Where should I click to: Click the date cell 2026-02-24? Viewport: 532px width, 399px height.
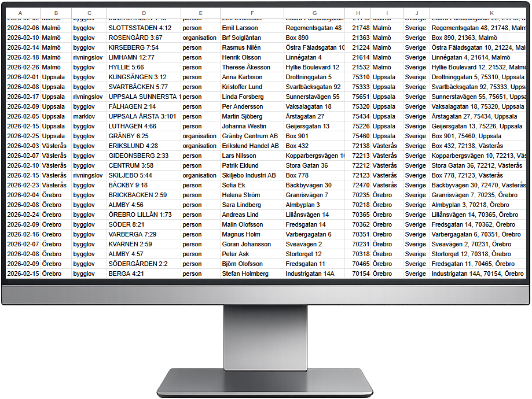pos(23,215)
